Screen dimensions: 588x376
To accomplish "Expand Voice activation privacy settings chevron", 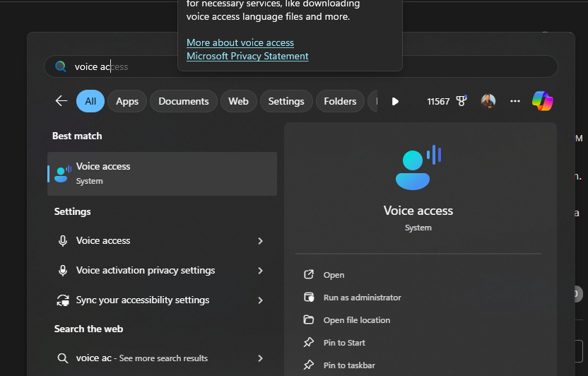I will click(x=260, y=271).
